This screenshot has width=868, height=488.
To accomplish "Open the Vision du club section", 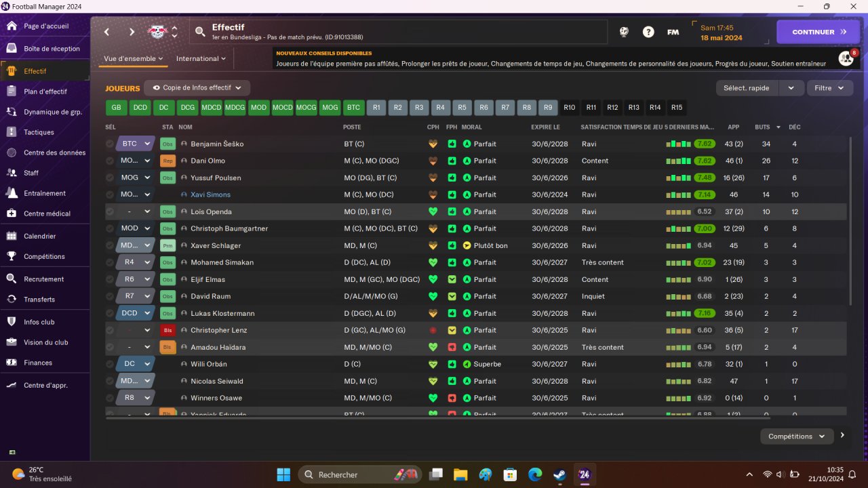I will 44,342.
